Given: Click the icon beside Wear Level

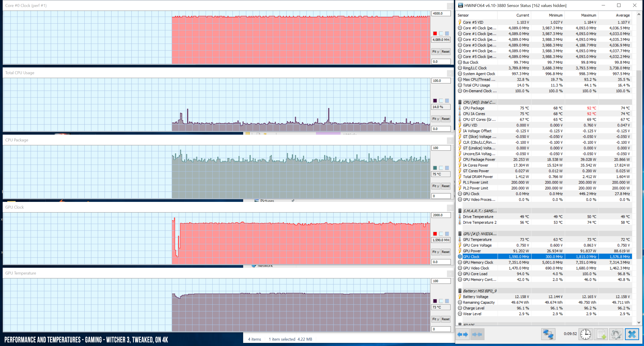Looking at the screenshot, I should click(460, 314).
